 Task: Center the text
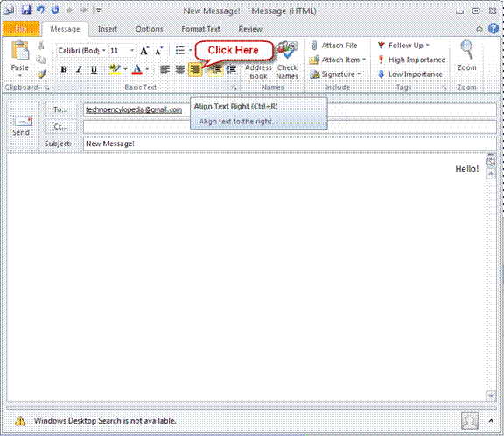180,69
